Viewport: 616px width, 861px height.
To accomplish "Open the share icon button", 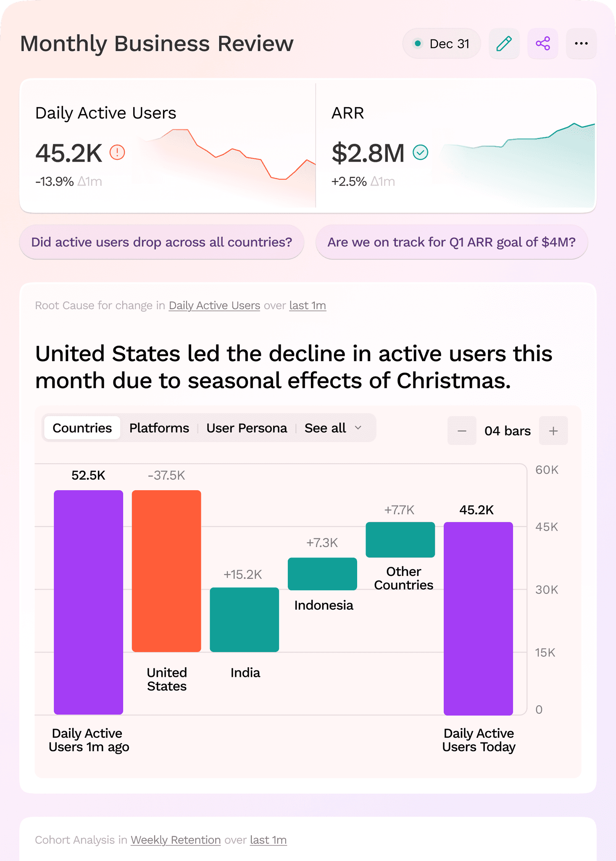I will point(543,44).
